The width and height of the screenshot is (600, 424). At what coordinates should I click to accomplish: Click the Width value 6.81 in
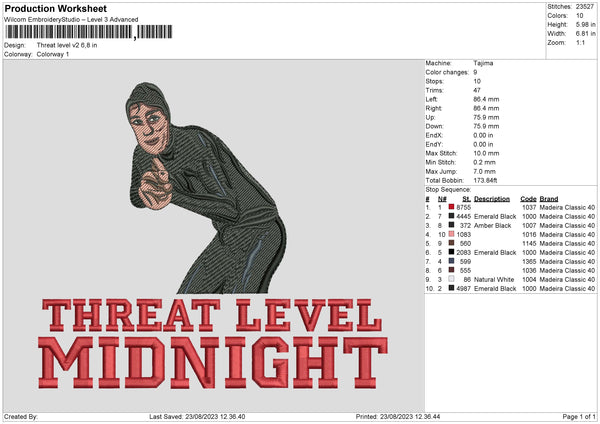pyautogui.click(x=585, y=34)
